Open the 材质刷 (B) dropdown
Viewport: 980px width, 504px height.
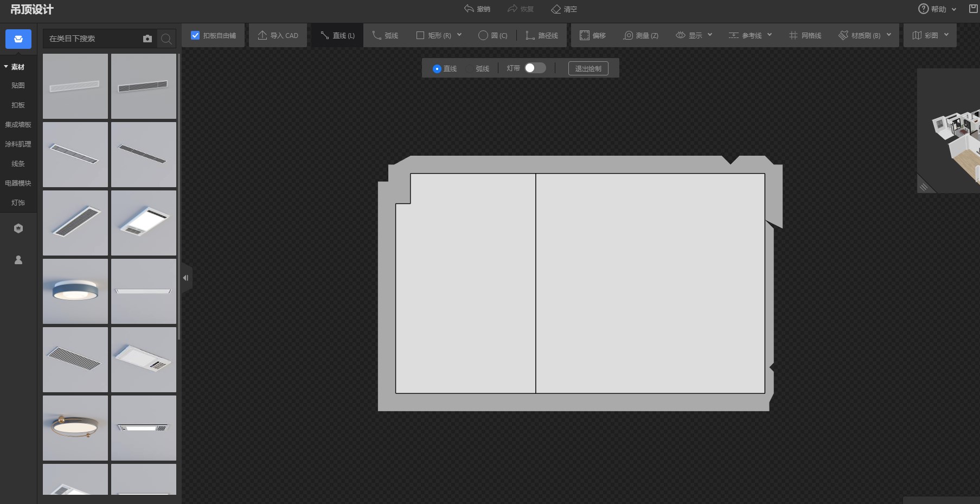[889, 35]
